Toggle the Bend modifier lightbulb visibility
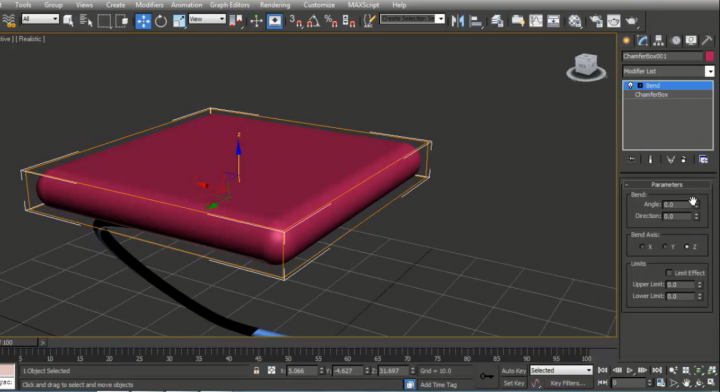This screenshot has height=392, width=720. point(630,85)
